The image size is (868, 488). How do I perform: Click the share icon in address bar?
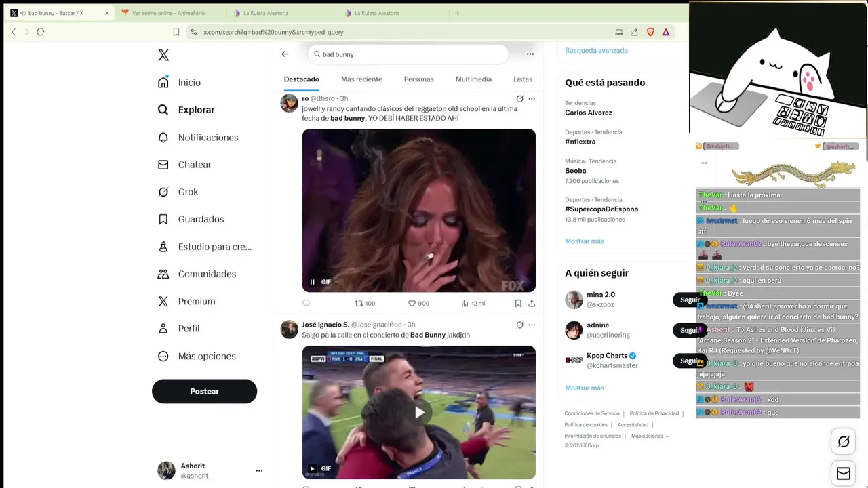(x=634, y=32)
